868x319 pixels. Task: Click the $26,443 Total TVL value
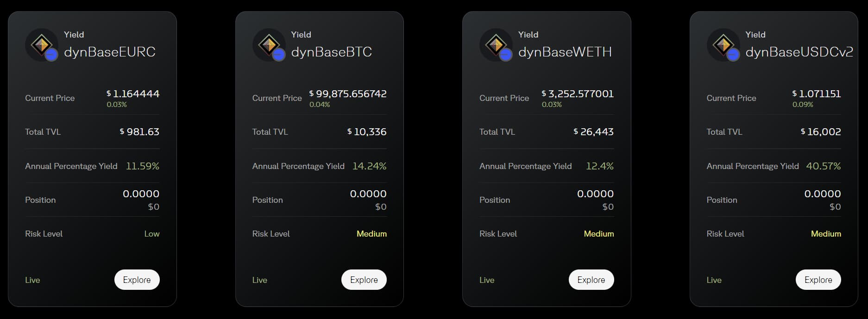[x=594, y=132]
